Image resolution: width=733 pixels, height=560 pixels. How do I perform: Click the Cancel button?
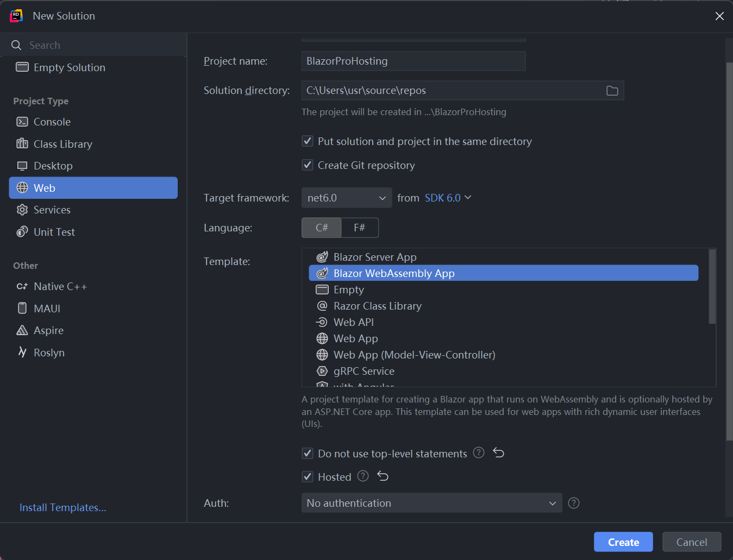(692, 542)
